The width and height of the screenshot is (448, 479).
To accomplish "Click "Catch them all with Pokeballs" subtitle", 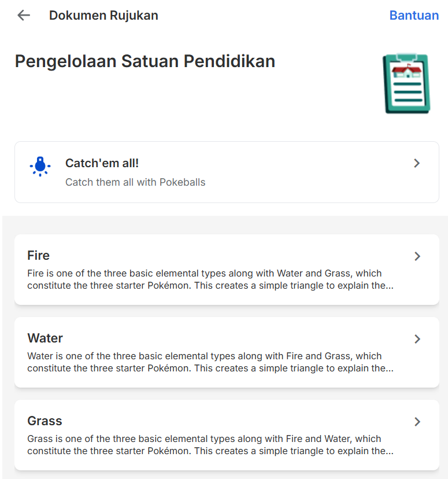I will click(x=135, y=182).
